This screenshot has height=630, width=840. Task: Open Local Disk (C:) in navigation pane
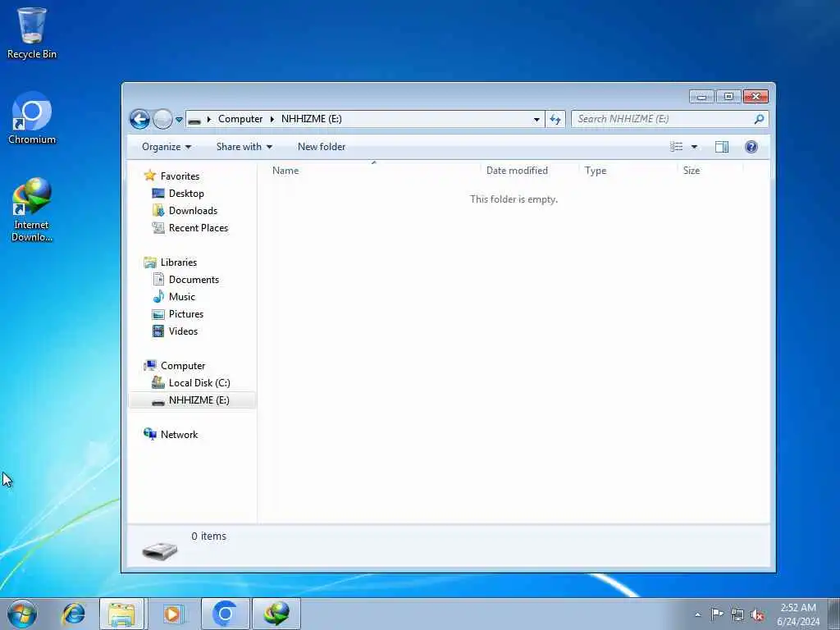click(x=199, y=383)
